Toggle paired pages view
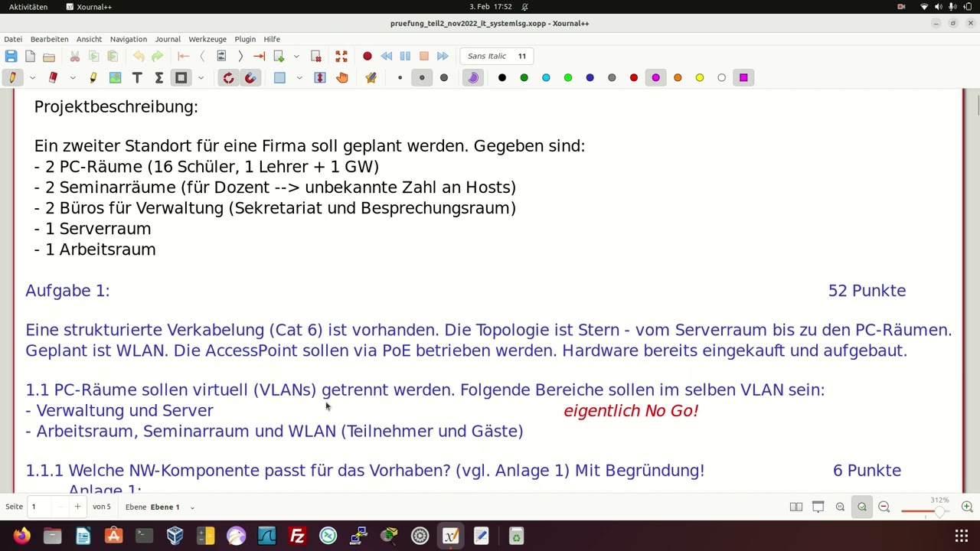 pyautogui.click(x=796, y=507)
